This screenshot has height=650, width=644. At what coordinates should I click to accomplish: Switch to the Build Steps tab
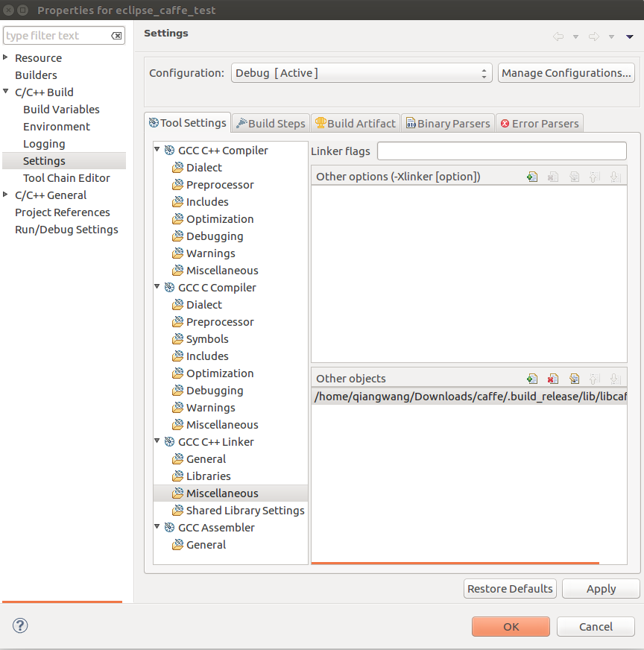(x=271, y=124)
